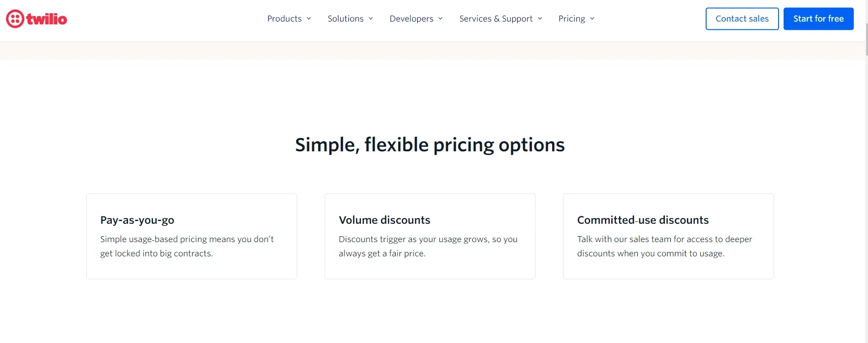The width and height of the screenshot is (868, 343).
Task: Click the Volume discounts heading
Action: click(x=384, y=220)
